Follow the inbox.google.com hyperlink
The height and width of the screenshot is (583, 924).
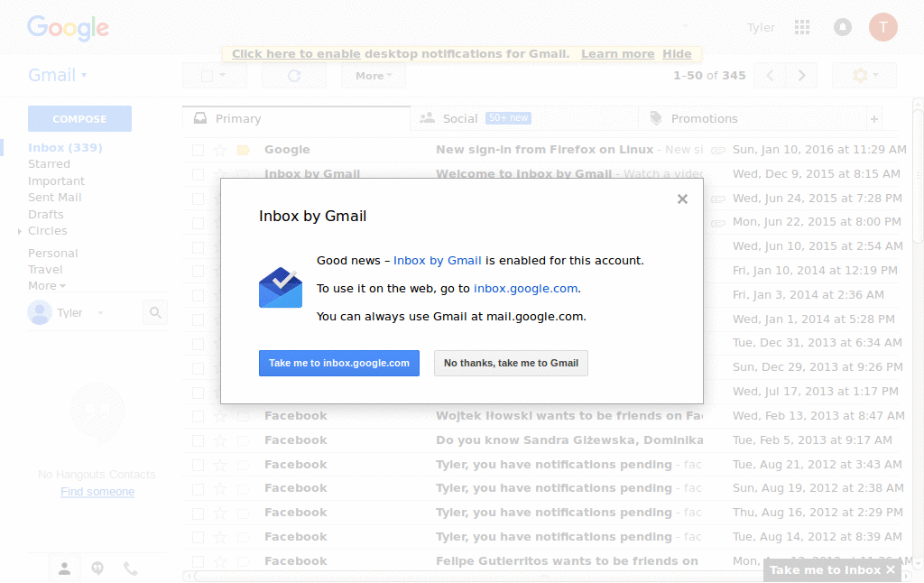click(526, 288)
